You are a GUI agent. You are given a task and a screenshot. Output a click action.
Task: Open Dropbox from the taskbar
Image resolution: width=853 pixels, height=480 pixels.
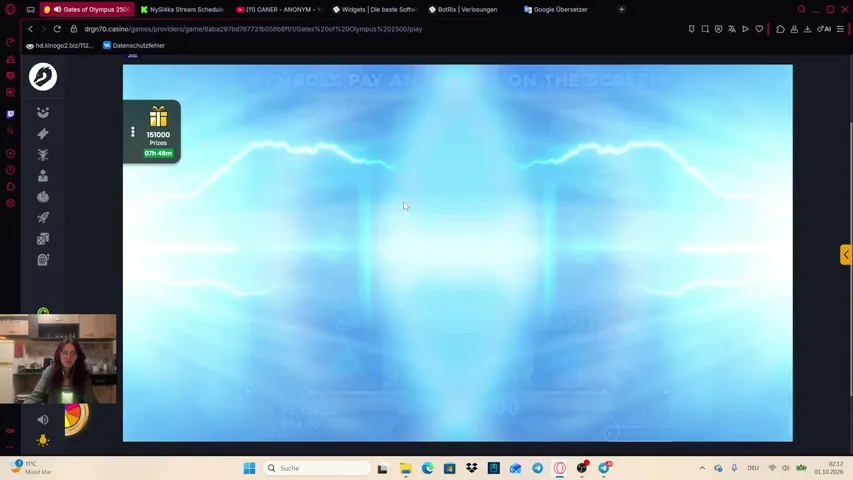472,468
